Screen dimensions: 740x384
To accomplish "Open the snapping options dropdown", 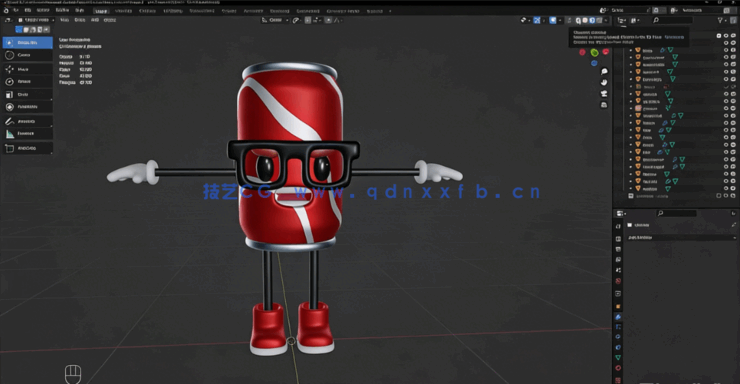I will point(316,20).
